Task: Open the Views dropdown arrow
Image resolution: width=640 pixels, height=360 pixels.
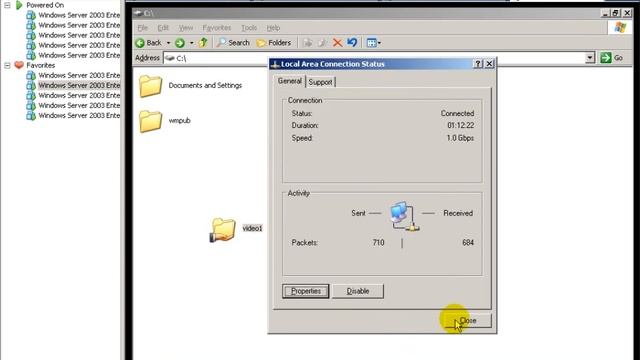Action: coord(379,43)
